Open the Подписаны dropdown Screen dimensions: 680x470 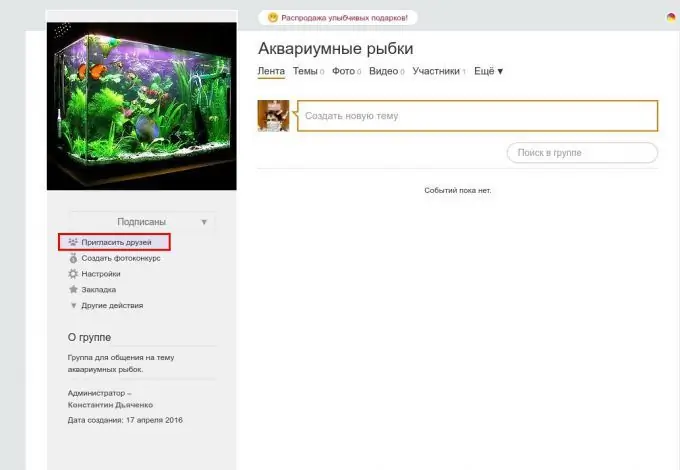(x=142, y=222)
